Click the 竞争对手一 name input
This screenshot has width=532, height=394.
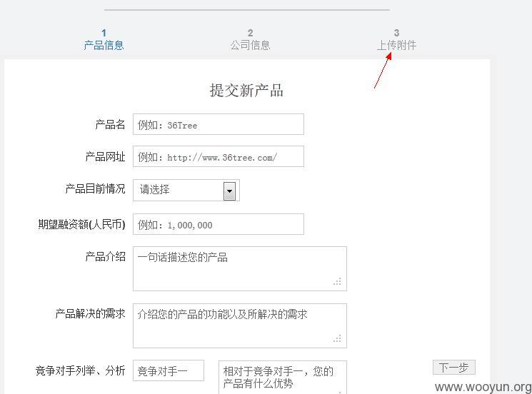(169, 370)
